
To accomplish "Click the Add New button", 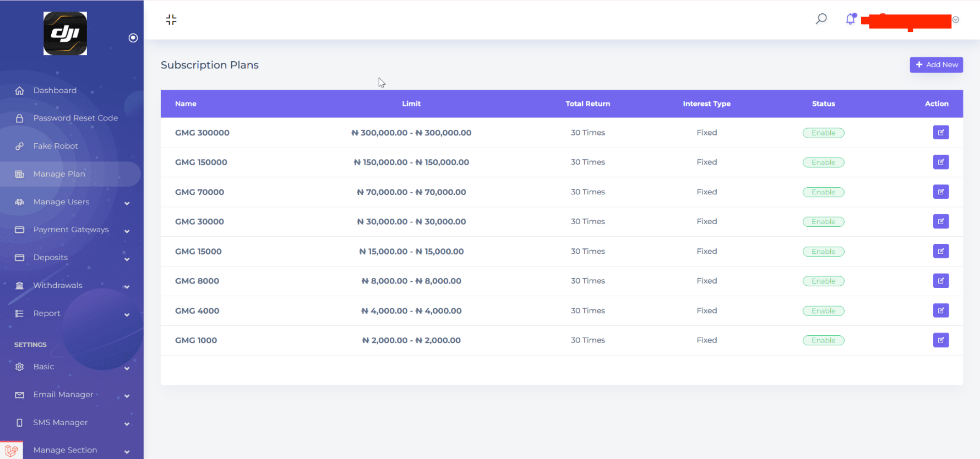I will 936,65.
